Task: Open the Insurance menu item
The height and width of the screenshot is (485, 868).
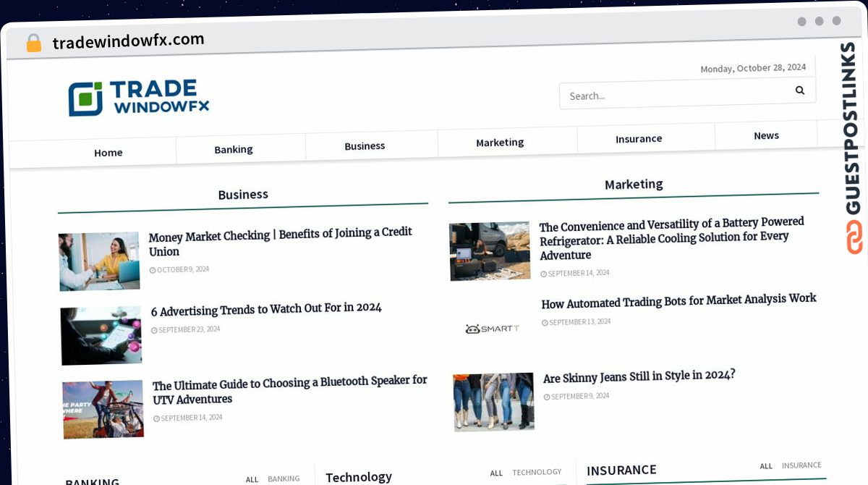Action: pyautogui.click(x=639, y=138)
